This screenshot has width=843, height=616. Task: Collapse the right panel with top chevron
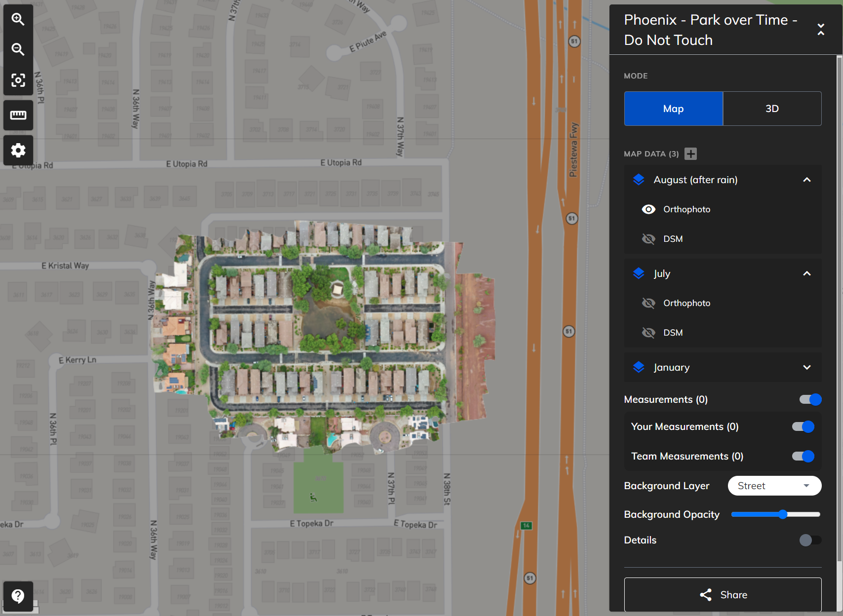(821, 30)
